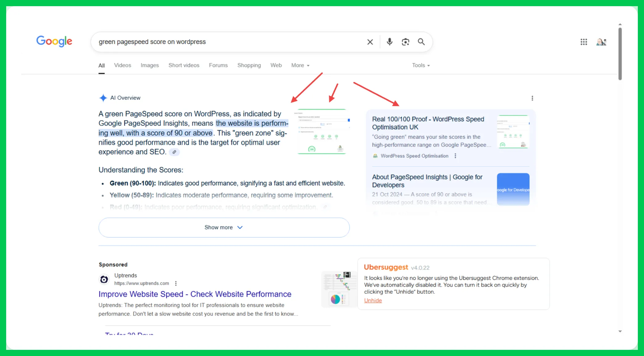Click the highlighted 'score of 90 or above' text
This screenshot has height=356, width=644.
[x=180, y=133]
